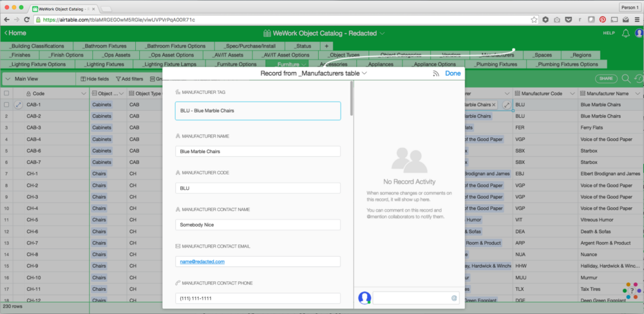644x314 pixels.
Task: Click the name@redacted.com email link
Action: [x=202, y=261]
